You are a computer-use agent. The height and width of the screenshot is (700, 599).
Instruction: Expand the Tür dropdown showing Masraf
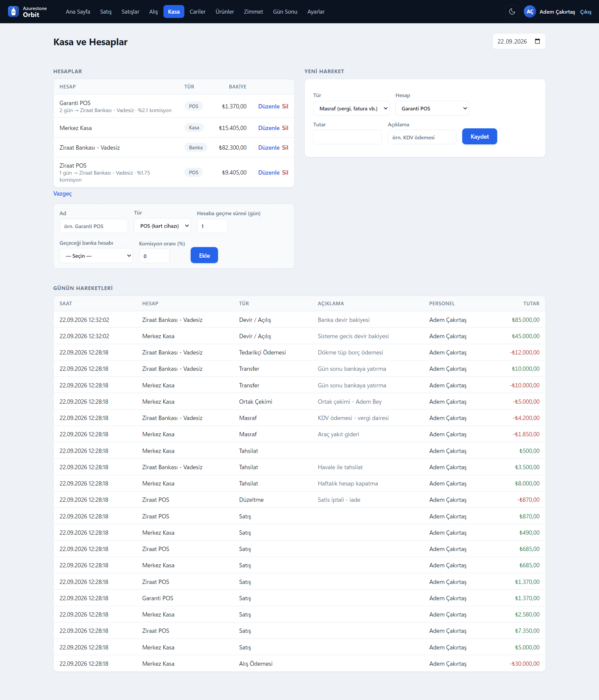click(x=351, y=108)
